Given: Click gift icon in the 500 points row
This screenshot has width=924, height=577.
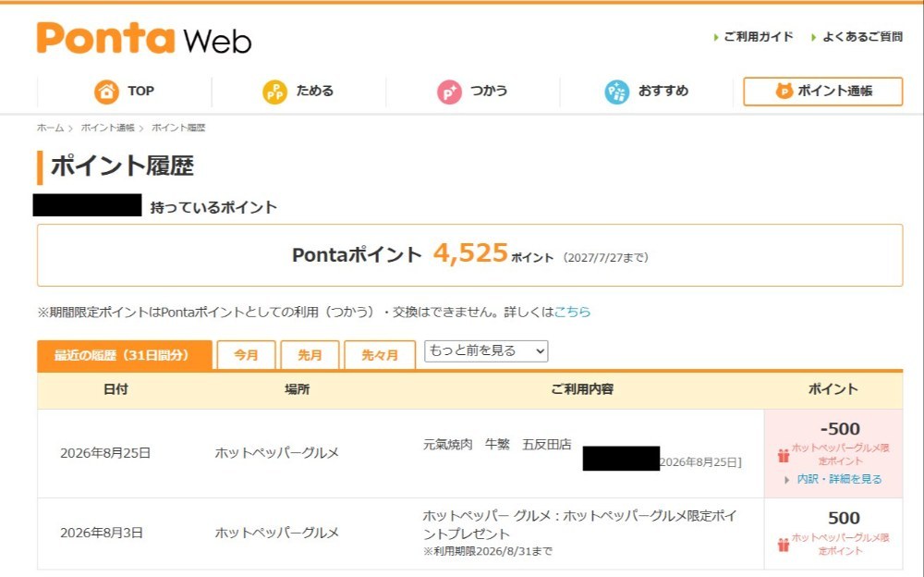Looking at the screenshot, I should click(x=784, y=545).
